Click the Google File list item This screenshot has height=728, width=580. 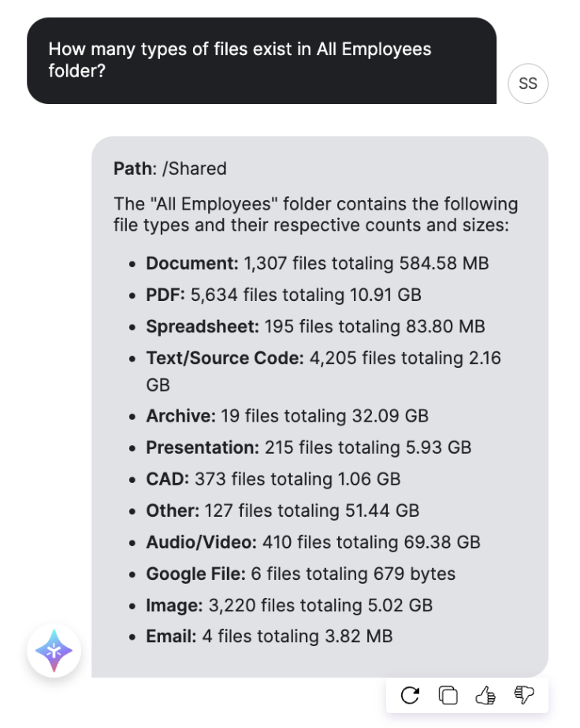[300, 574]
